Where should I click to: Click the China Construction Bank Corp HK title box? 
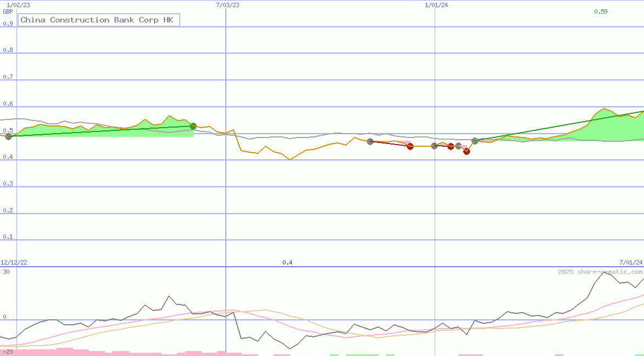pyautogui.click(x=99, y=20)
